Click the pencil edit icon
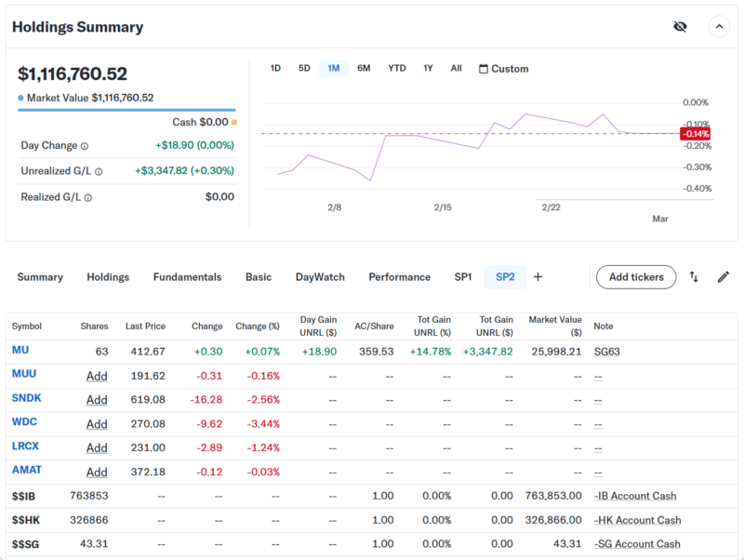 click(723, 277)
